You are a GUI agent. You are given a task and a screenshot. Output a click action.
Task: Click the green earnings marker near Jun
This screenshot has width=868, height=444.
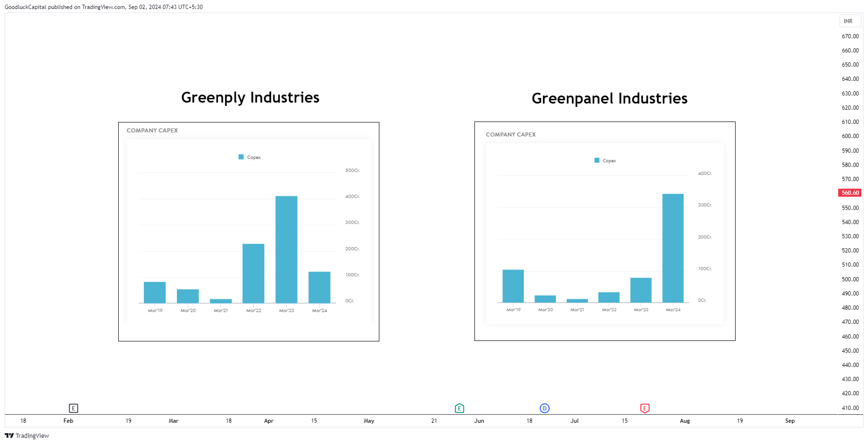459,408
